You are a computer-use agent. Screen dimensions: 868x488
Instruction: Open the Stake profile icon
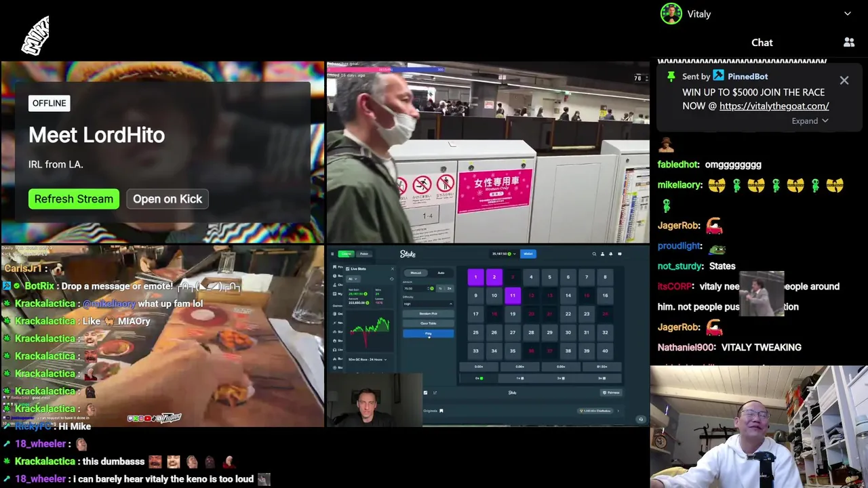[x=602, y=253]
